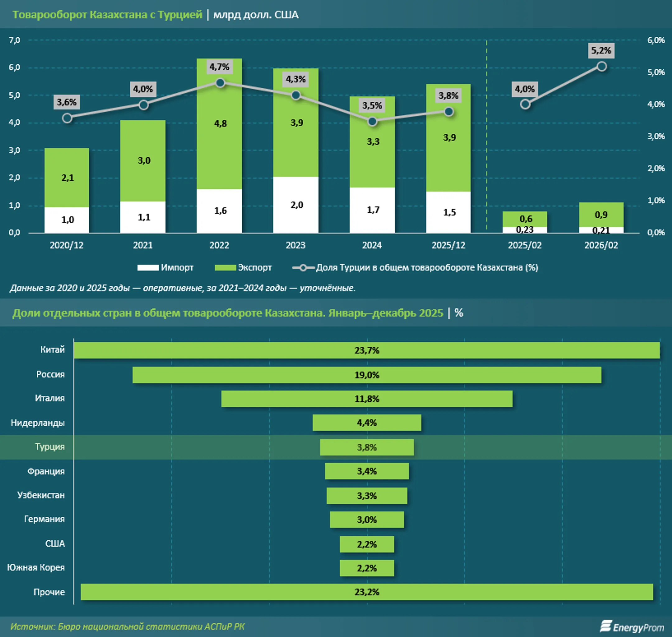672x637 pixels.
Task: Select the 5,2% data label for 2026/02
Action: (601, 51)
